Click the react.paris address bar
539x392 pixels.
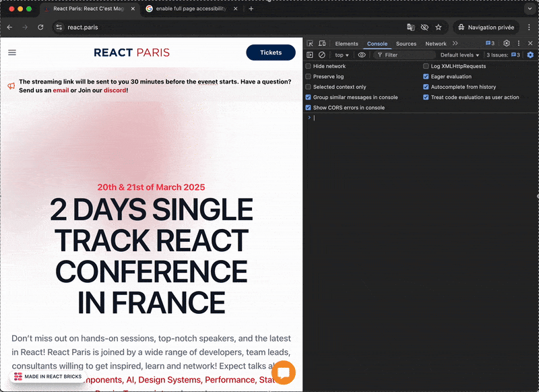(x=250, y=27)
